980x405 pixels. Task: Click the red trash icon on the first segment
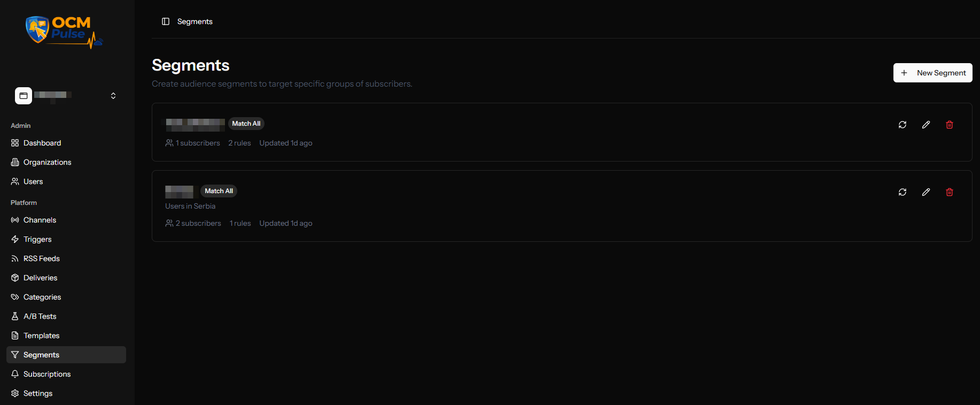[950, 125]
